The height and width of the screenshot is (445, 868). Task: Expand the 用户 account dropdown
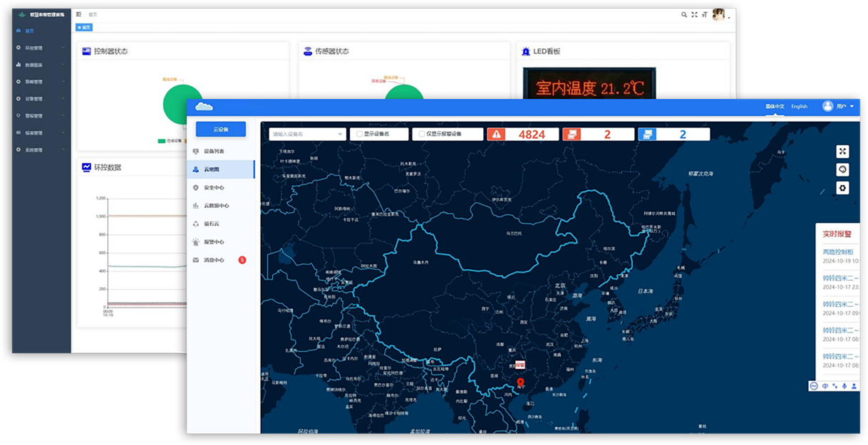tap(839, 106)
